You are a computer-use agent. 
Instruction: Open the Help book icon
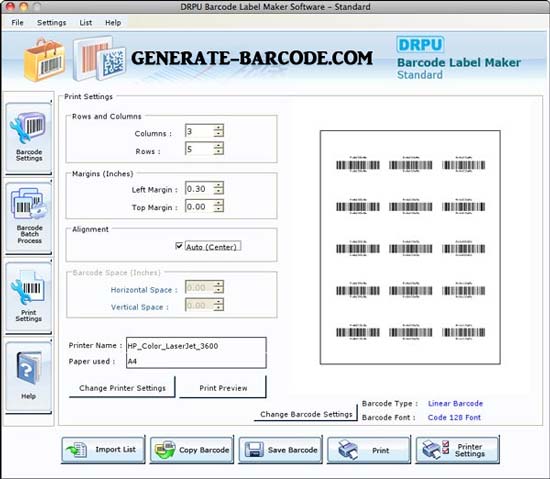pos(29,376)
